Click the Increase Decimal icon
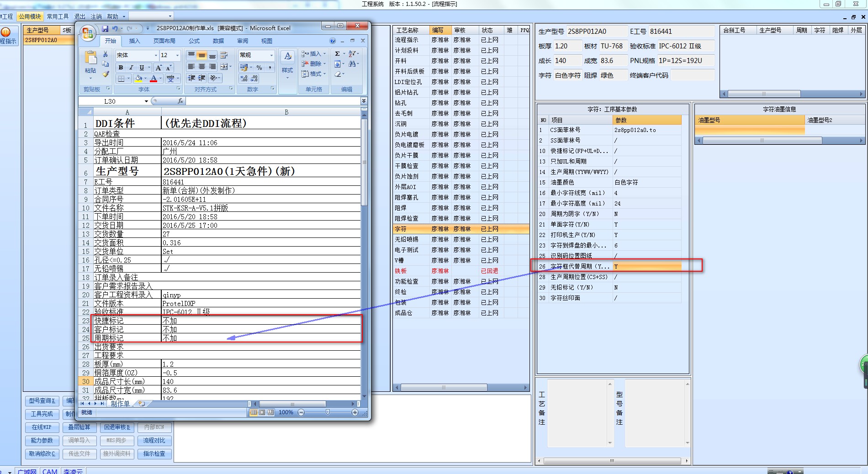 pyautogui.click(x=244, y=79)
